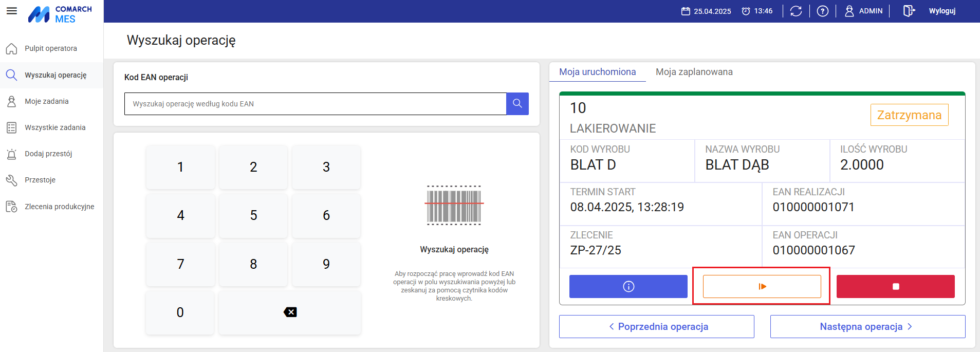
Task: Open the help question mark icon
Action: 823,11
